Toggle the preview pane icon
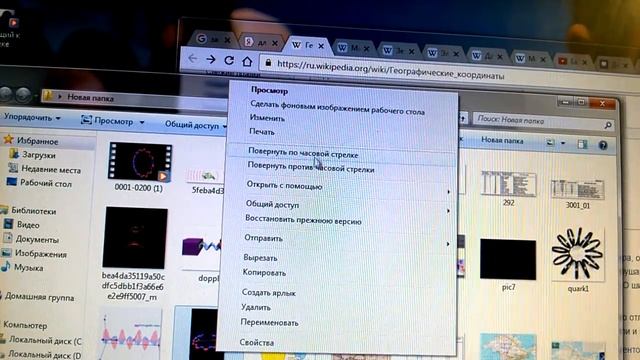Screen dimensions: 640x360 click(582, 144)
